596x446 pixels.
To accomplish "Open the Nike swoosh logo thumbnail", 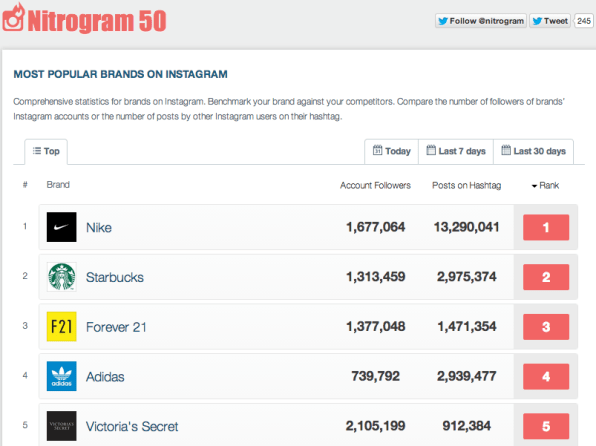I will 62,227.
